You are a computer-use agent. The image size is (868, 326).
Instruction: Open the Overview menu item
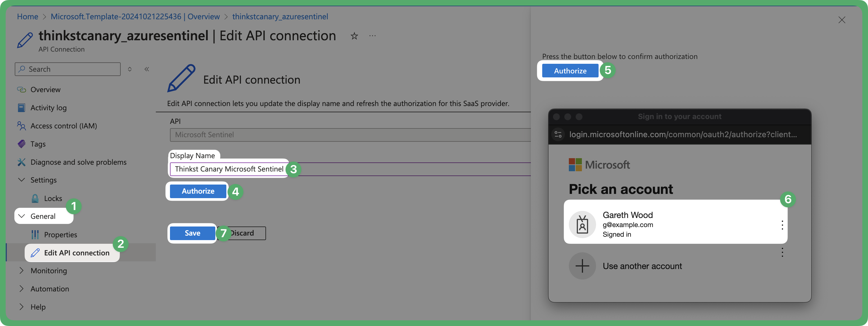click(x=46, y=90)
